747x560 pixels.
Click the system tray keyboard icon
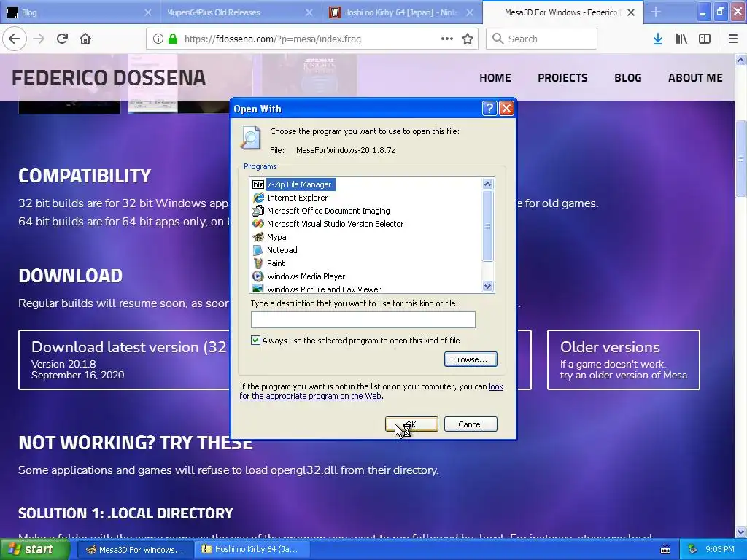tap(665, 550)
